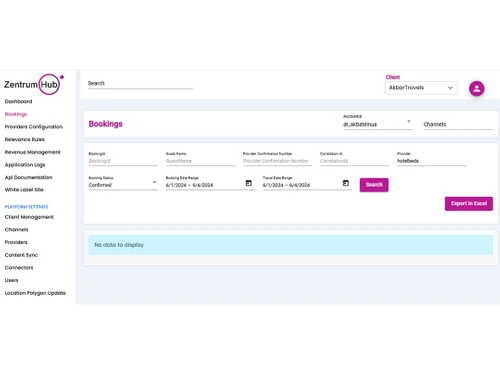The height and width of the screenshot is (375, 500).
Task: Click Export in Excel button
Action: pos(469,203)
